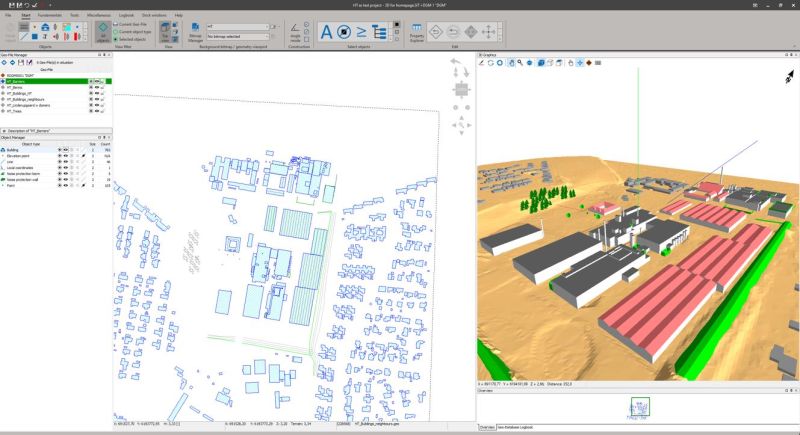Choose the red noise barrier object icon
This screenshot has width=800, height=435.
pos(77,37)
